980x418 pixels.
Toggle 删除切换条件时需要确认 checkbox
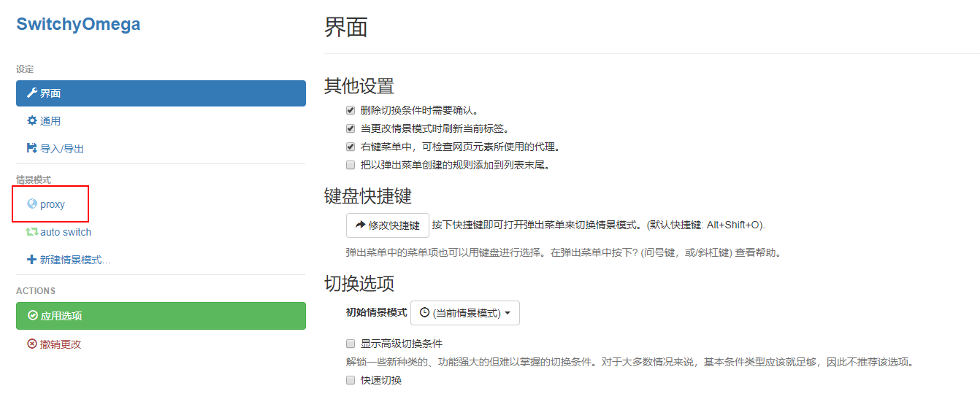[x=351, y=110]
